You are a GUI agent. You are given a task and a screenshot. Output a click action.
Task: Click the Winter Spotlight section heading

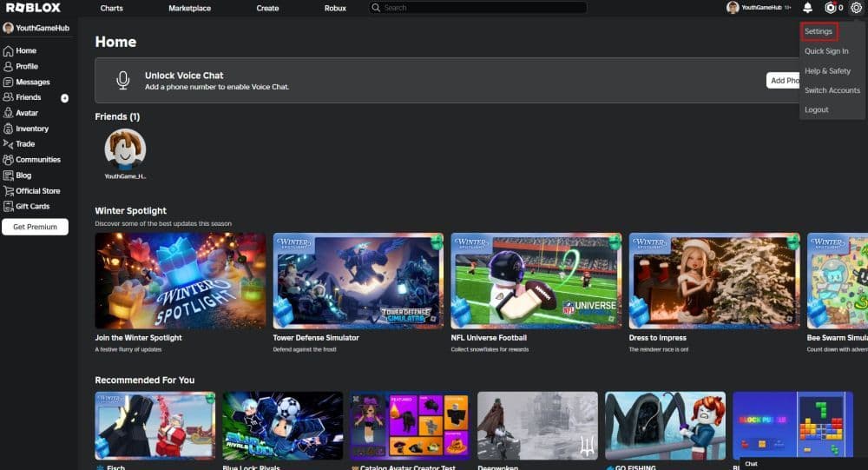click(x=131, y=210)
